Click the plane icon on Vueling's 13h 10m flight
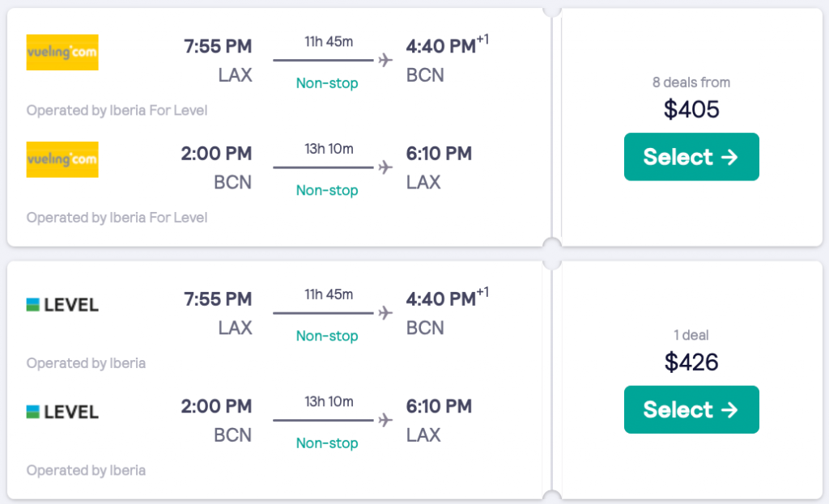This screenshot has height=504, width=829. coord(385,167)
